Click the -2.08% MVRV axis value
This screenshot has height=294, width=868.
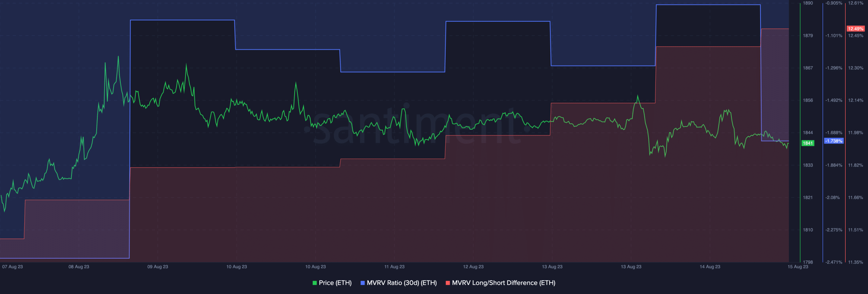pos(832,197)
